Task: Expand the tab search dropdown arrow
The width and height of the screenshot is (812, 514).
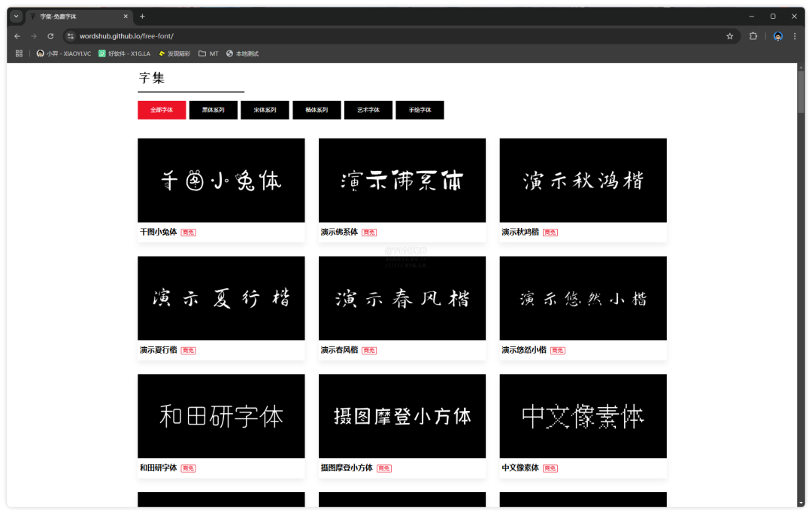Action: pos(16,16)
